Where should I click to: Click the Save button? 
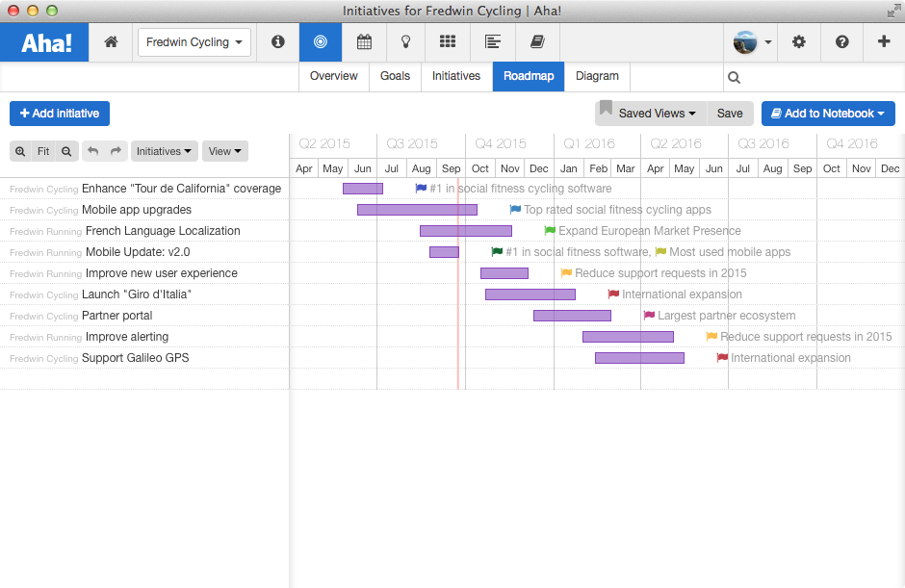[x=730, y=114]
